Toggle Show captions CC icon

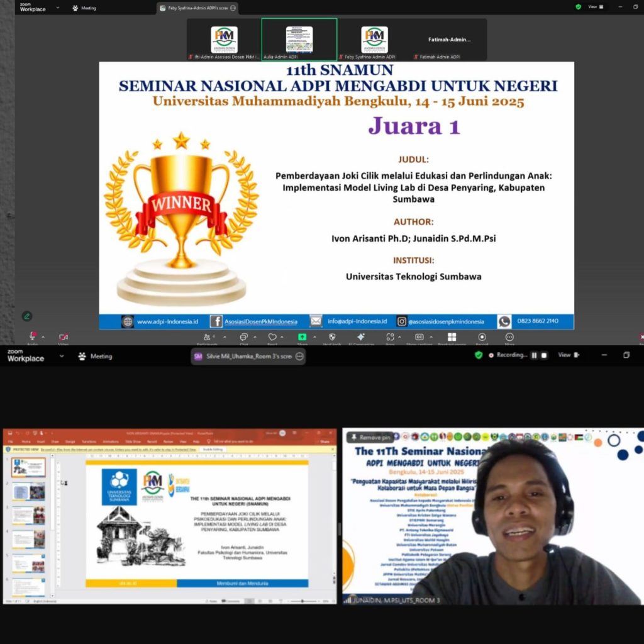(x=419, y=337)
